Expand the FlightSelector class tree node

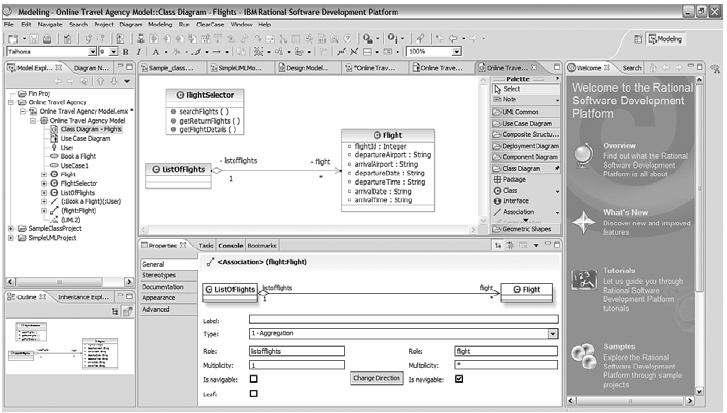pyautogui.click(x=45, y=184)
